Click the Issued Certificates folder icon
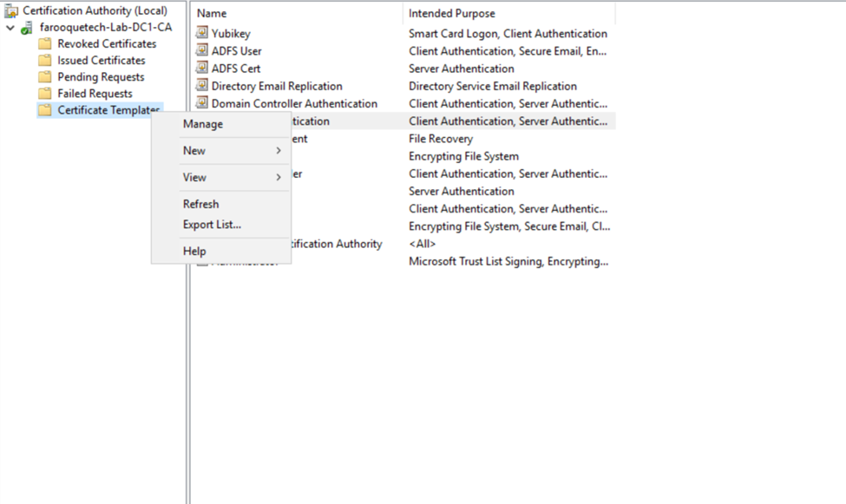The width and height of the screenshot is (846, 504). (x=45, y=61)
